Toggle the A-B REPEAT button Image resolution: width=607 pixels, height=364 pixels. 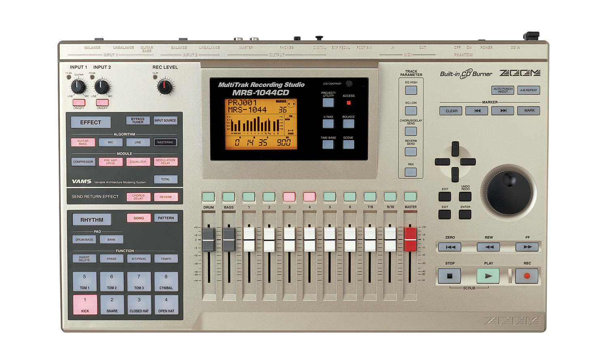click(x=528, y=90)
